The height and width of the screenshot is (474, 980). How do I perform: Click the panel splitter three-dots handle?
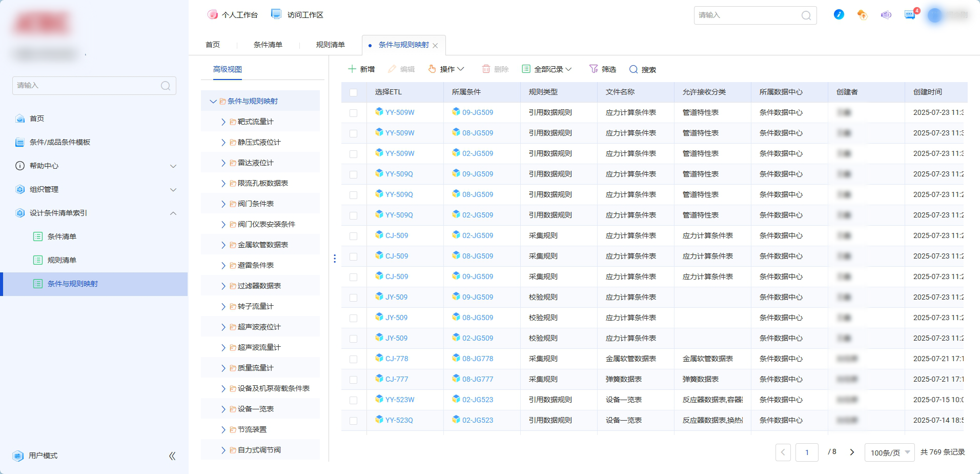335,259
